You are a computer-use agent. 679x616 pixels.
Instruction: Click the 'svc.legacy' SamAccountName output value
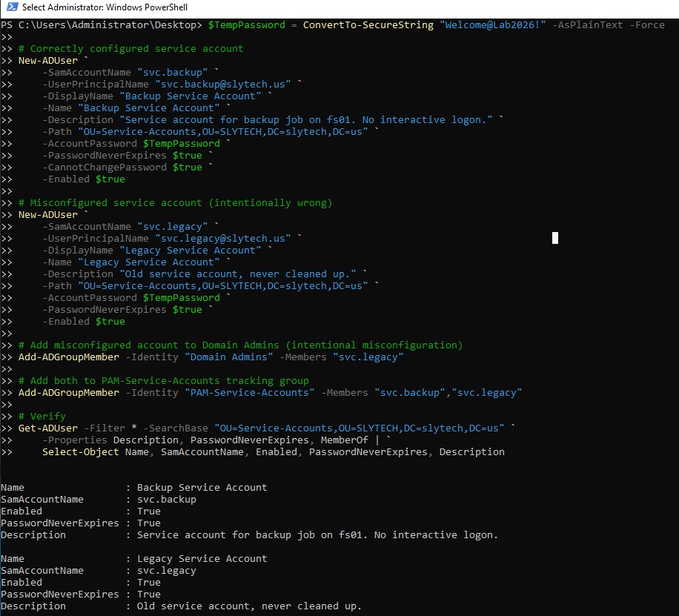(166, 571)
